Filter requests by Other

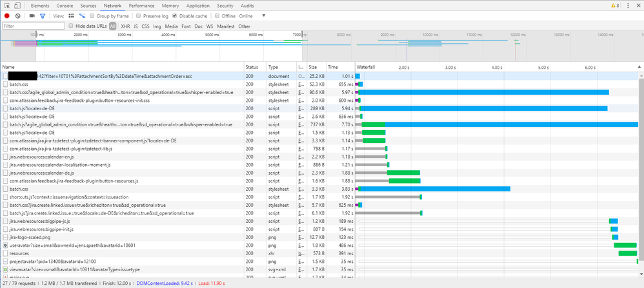click(x=244, y=26)
